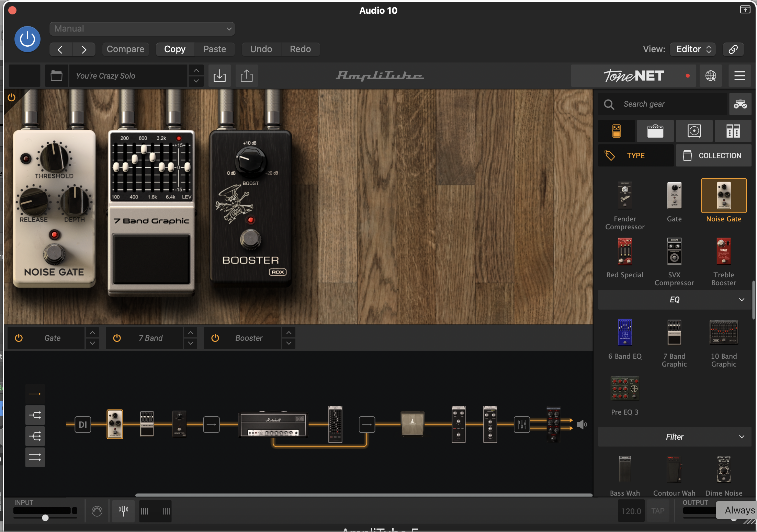Open the Manual preset dropdown
The width and height of the screenshot is (757, 532).
point(142,29)
